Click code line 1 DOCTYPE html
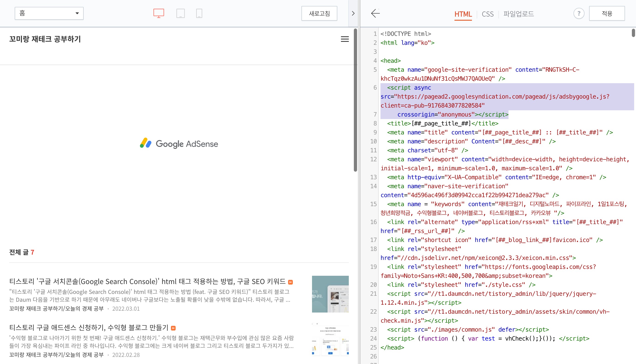636x364 pixels. [406, 34]
